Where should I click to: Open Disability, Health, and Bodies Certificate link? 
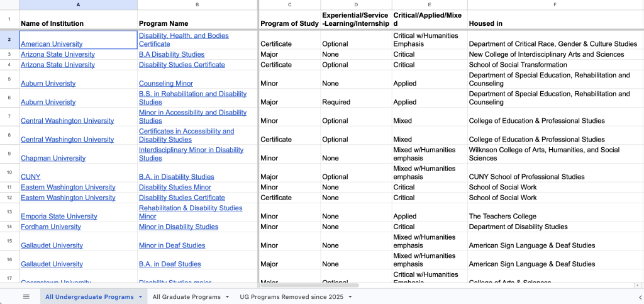[184, 40]
